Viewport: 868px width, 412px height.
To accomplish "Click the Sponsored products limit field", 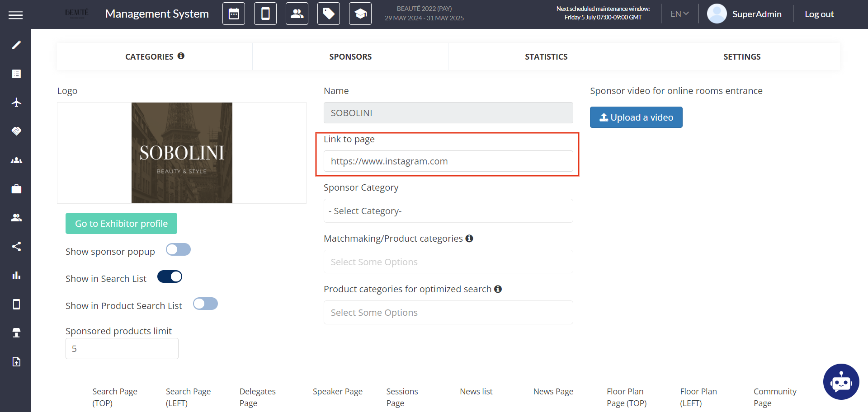I will (x=122, y=349).
